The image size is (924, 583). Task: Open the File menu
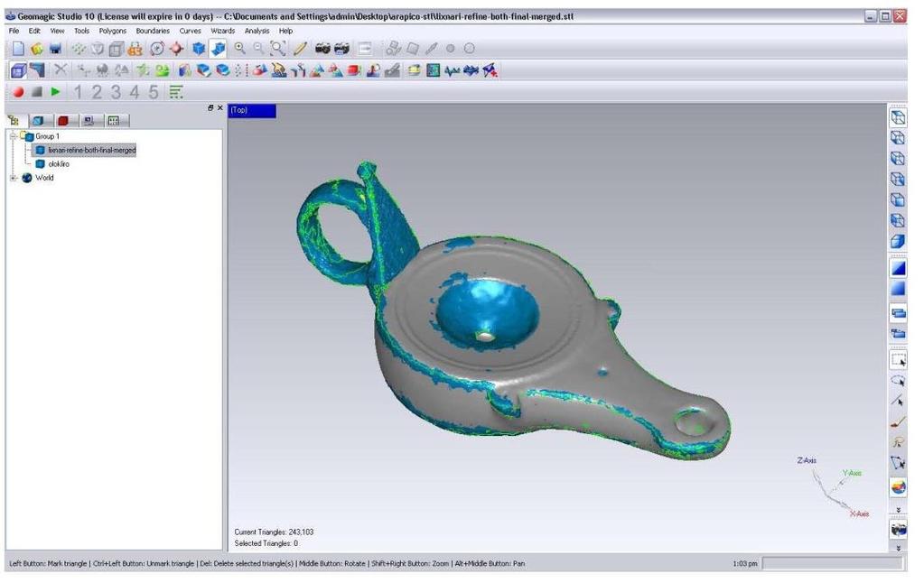point(14,31)
